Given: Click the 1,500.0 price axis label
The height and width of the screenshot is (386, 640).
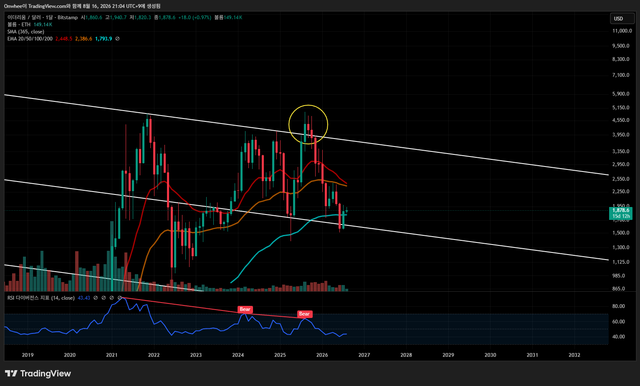Looking at the screenshot, I should tap(621, 233).
